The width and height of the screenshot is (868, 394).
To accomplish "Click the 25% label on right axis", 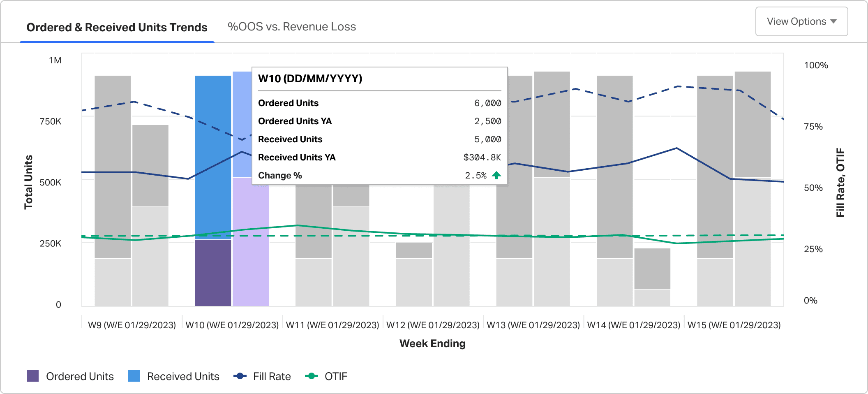I will pos(813,249).
